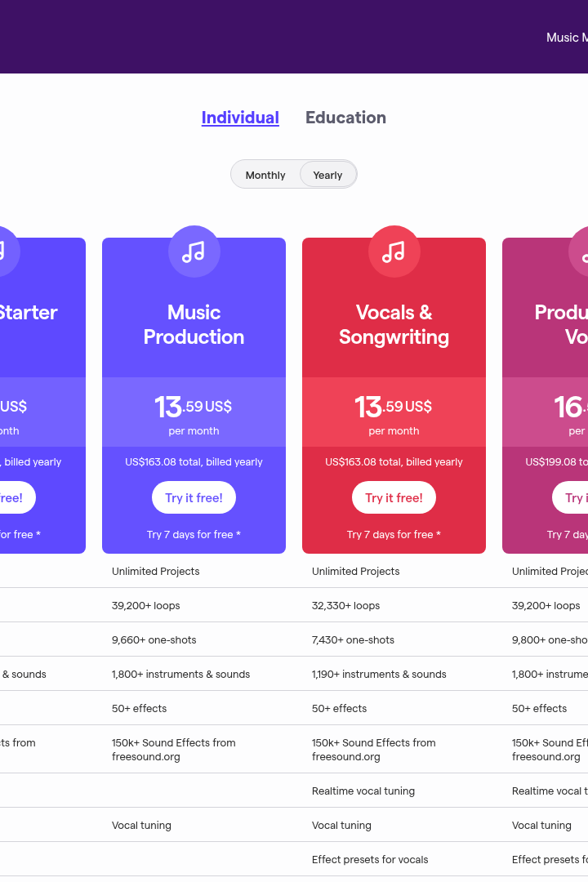This screenshot has width=588, height=882.
Task: Switch billing to Monthly
Action: point(265,175)
